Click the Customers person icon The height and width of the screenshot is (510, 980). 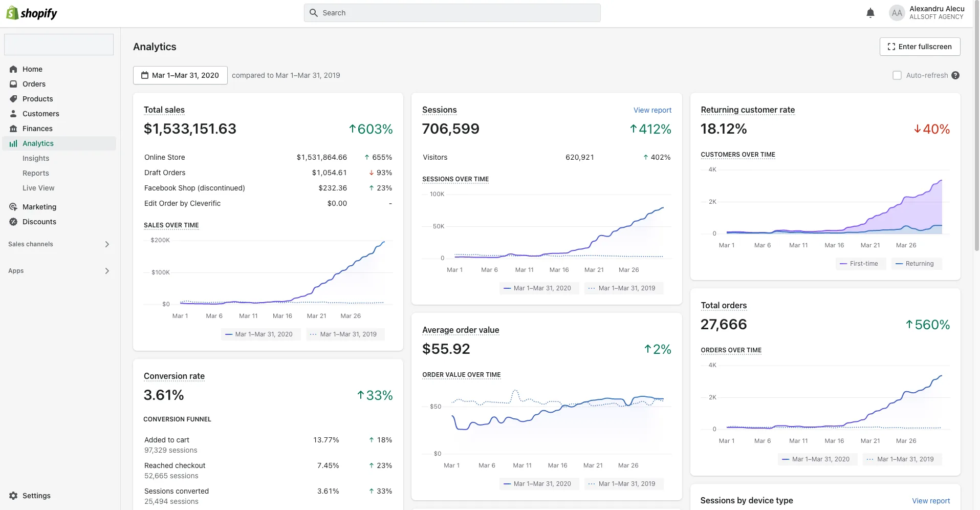point(13,114)
